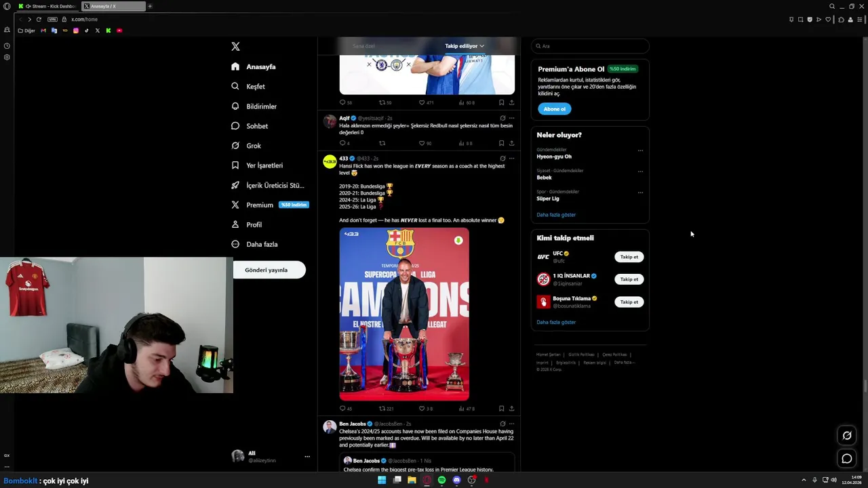Switch to Stream - Kick Dashboard tab

[x=47, y=6]
